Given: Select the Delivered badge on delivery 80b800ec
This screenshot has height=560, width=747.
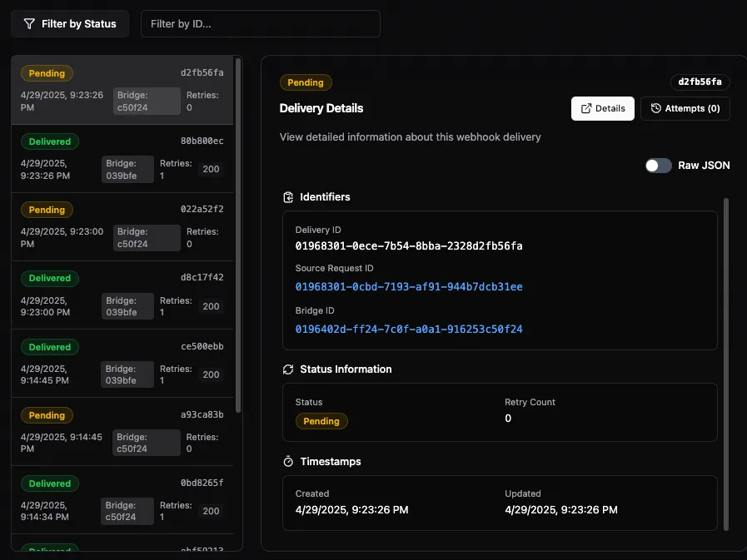Looking at the screenshot, I should click(x=49, y=141).
